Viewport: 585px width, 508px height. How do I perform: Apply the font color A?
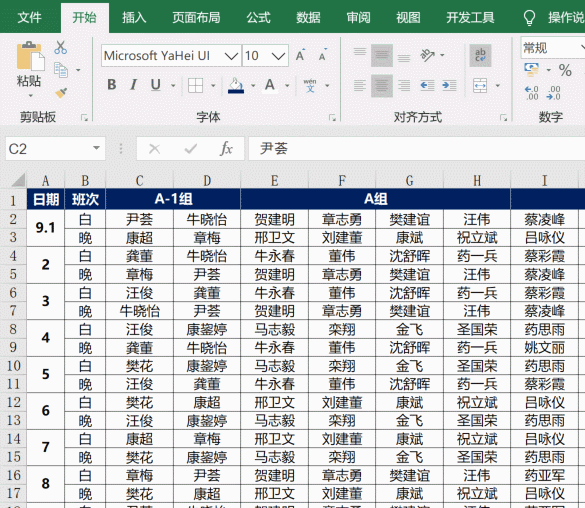point(270,85)
